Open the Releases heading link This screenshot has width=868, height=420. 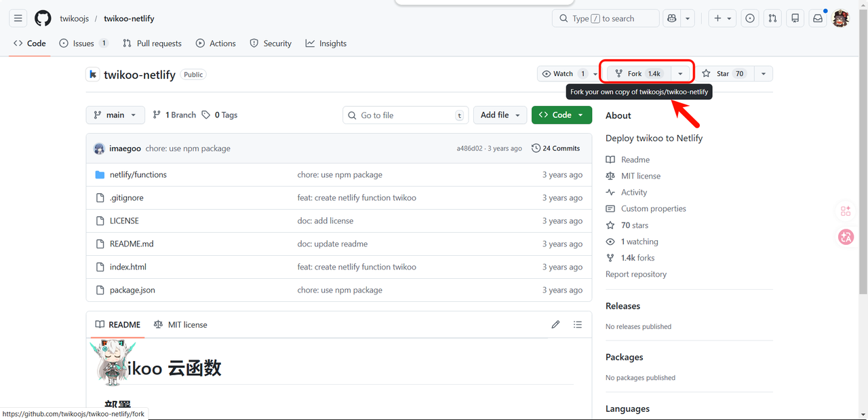pos(623,306)
